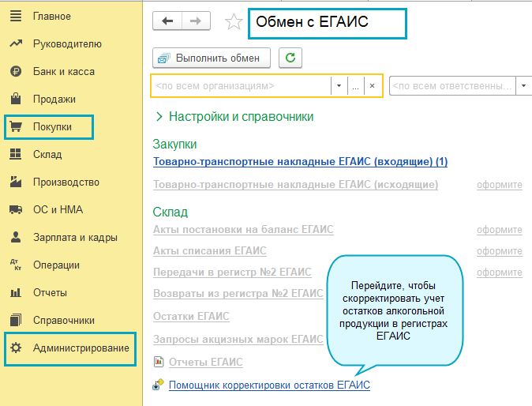Open the Покупки section
The image size is (532, 406).
[x=52, y=127]
